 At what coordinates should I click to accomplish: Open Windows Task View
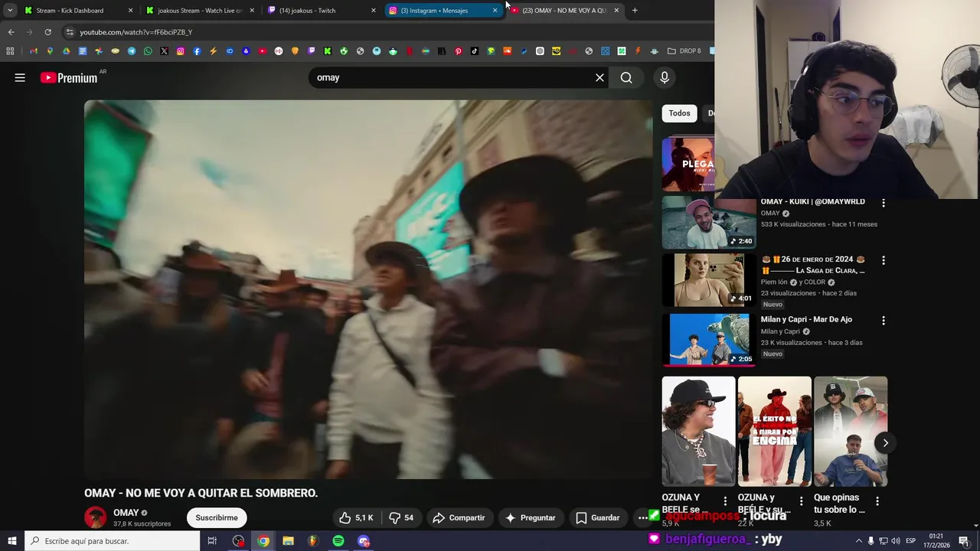tap(212, 541)
